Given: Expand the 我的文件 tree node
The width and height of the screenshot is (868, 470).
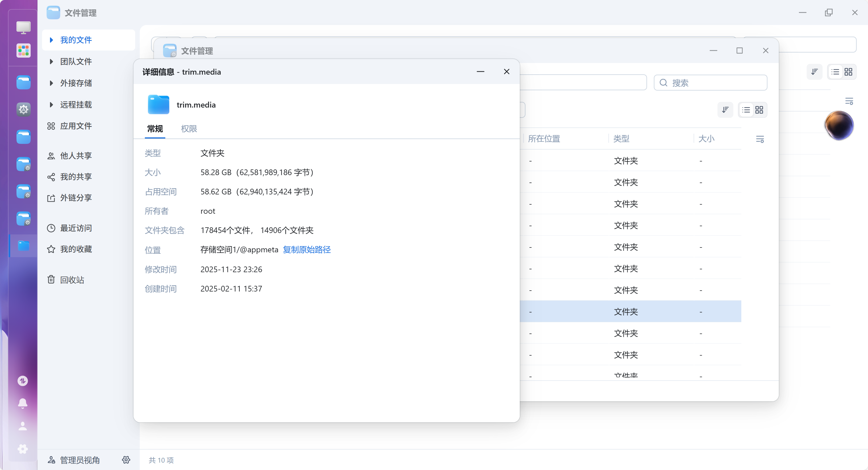Looking at the screenshot, I should 51,40.
